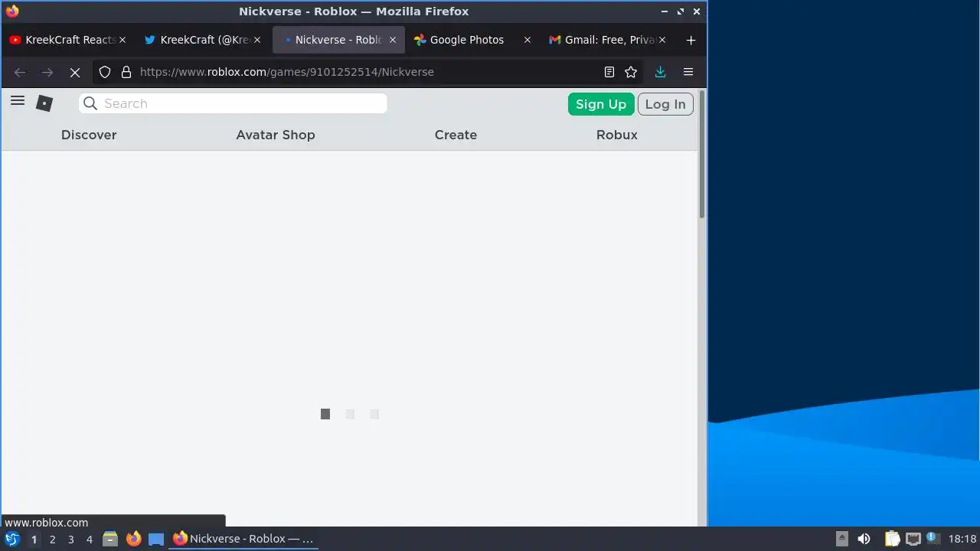Click the show desktop taskbar icon

click(x=156, y=539)
